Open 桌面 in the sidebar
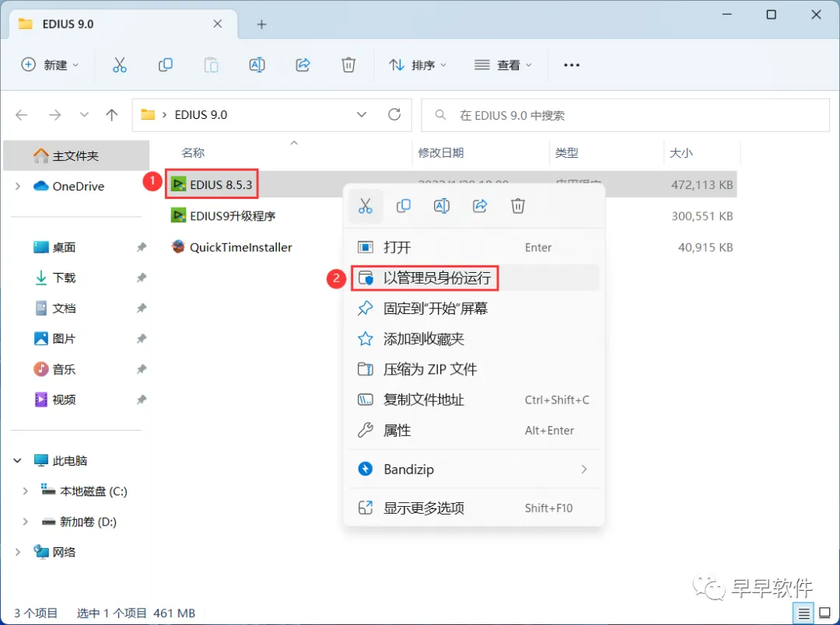The height and width of the screenshot is (625, 840). tap(64, 247)
